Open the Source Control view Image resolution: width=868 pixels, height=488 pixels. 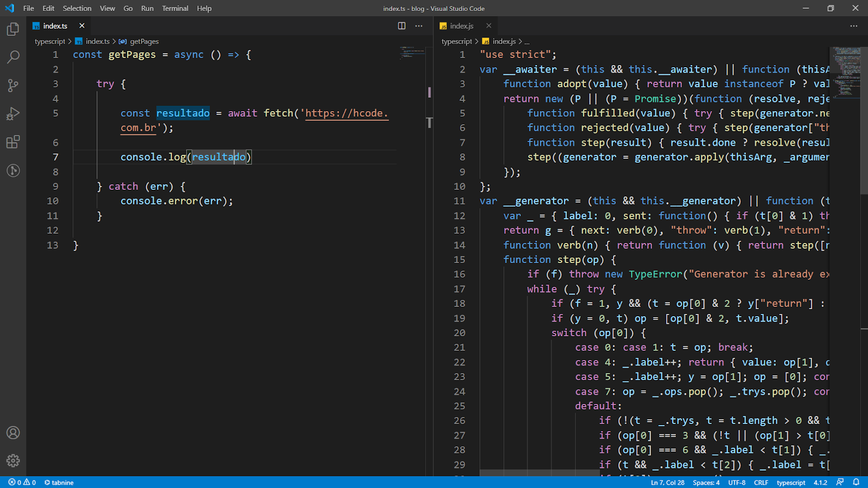[13, 85]
